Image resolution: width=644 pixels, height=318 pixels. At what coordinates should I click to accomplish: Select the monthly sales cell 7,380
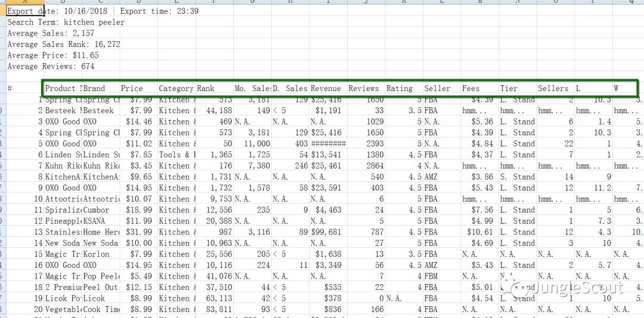pos(252,166)
